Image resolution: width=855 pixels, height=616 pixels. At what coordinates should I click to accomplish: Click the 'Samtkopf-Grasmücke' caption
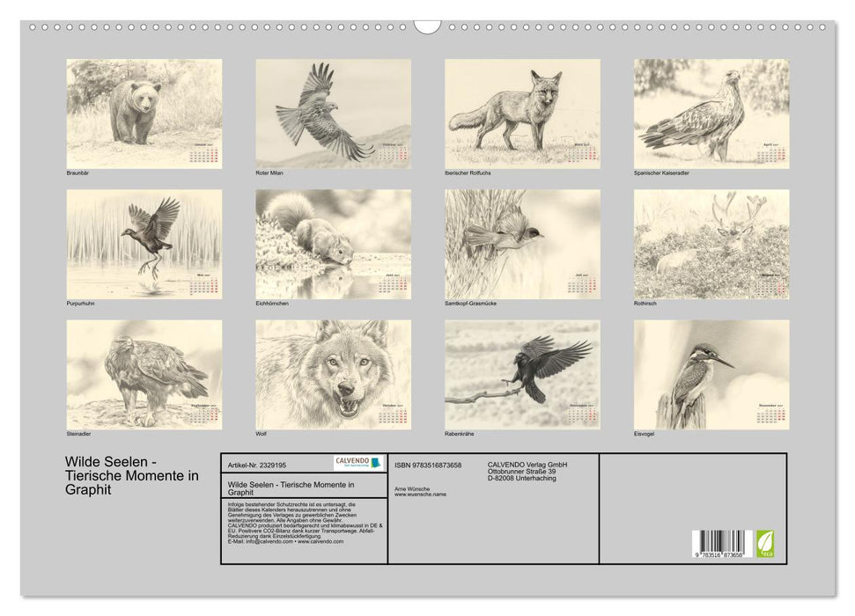click(x=470, y=303)
